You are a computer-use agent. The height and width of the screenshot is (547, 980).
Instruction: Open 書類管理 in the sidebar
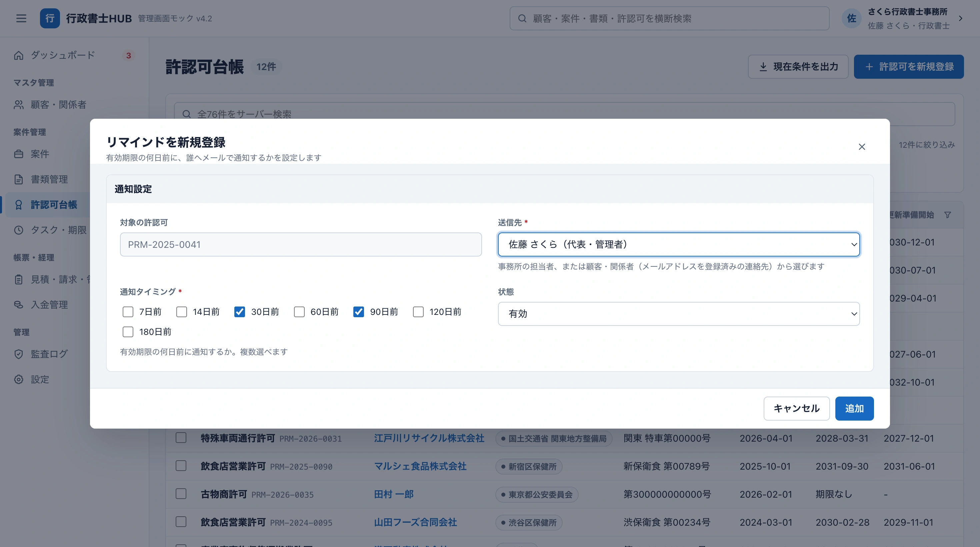pos(48,179)
